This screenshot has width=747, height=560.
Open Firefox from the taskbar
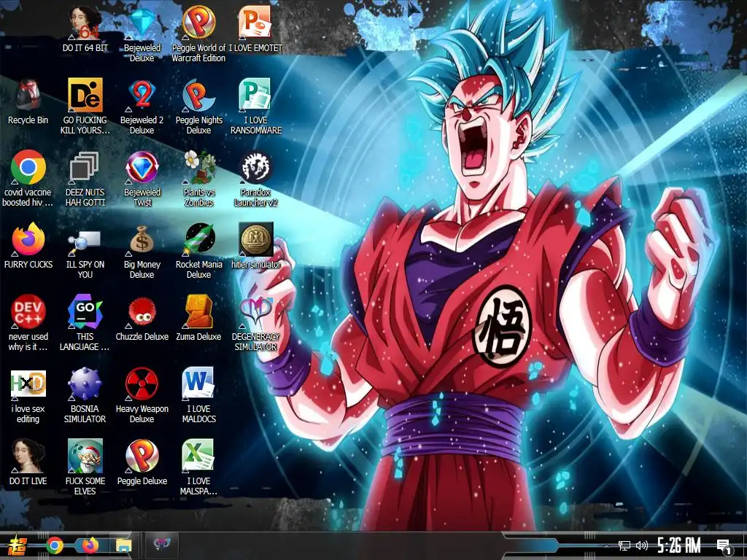coord(90,545)
